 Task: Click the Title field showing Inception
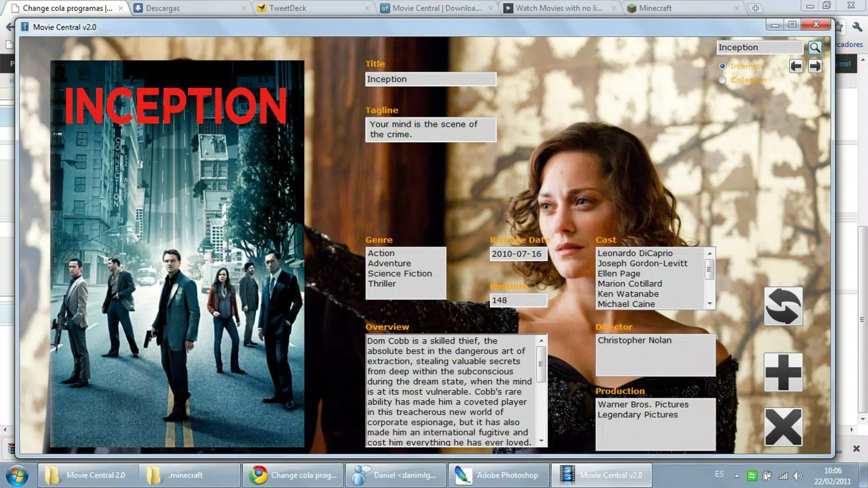431,79
